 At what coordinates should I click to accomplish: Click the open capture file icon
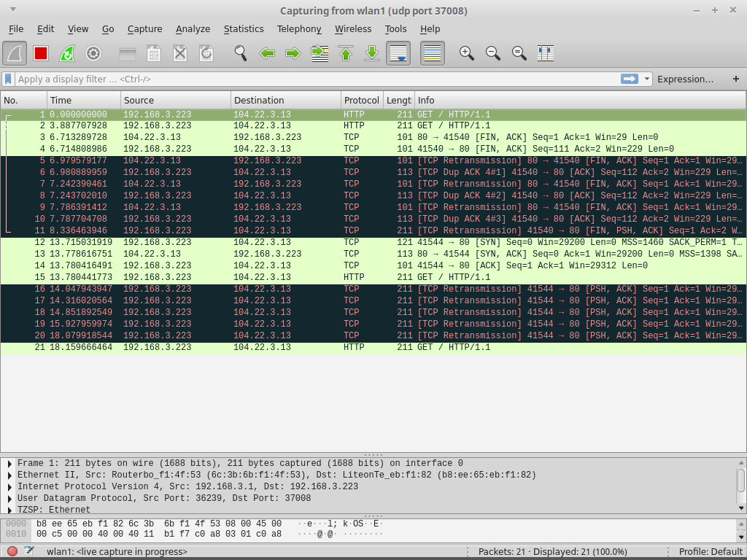[x=128, y=52]
